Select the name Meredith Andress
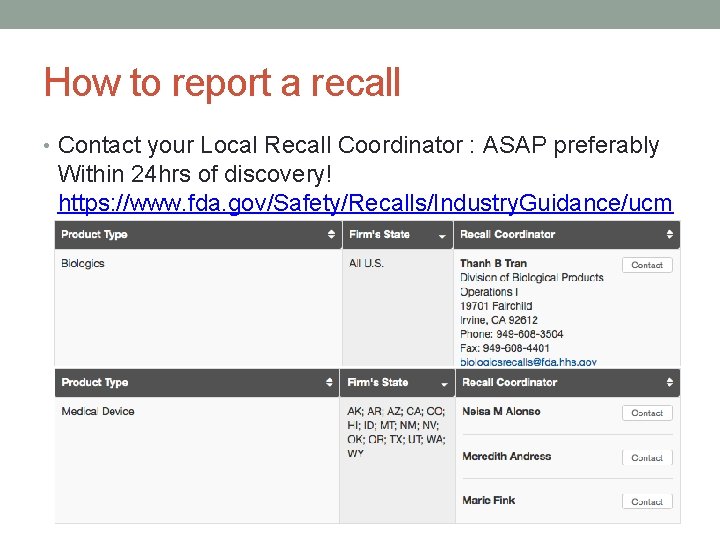Image resolution: width=720 pixels, height=540 pixels. [x=506, y=456]
